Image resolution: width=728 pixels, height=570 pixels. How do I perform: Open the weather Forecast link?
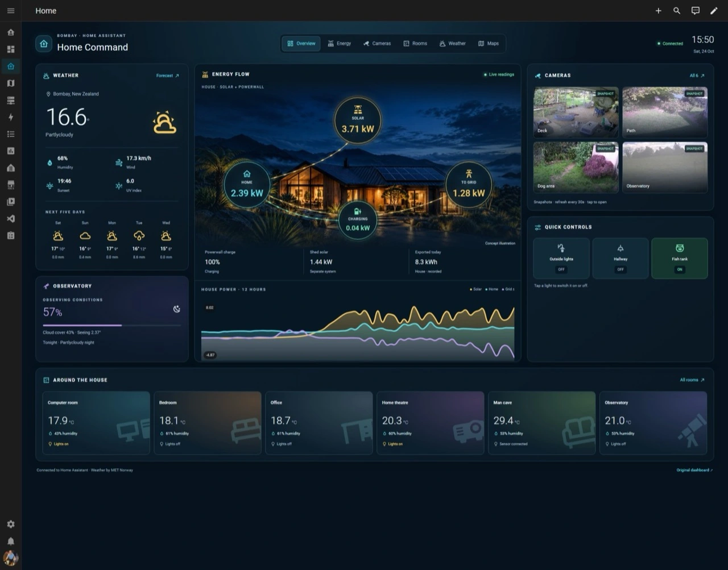(x=168, y=76)
